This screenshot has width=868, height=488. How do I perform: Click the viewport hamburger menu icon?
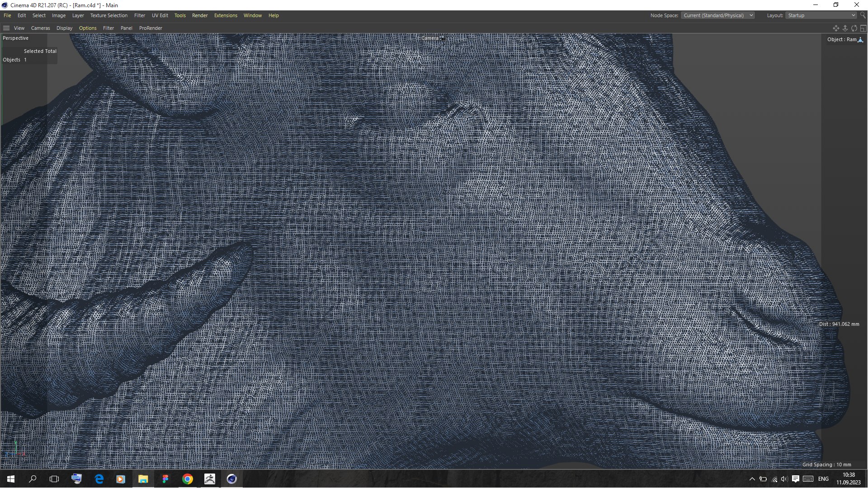6,28
